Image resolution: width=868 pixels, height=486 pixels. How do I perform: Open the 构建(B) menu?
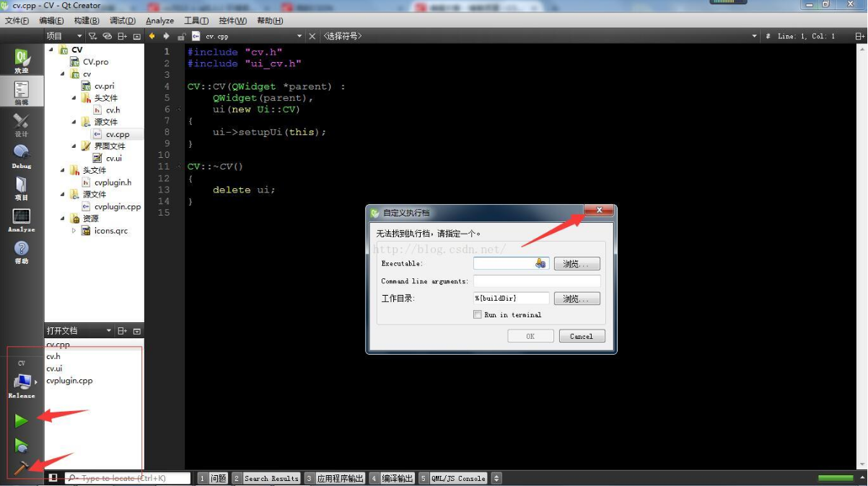(x=87, y=21)
